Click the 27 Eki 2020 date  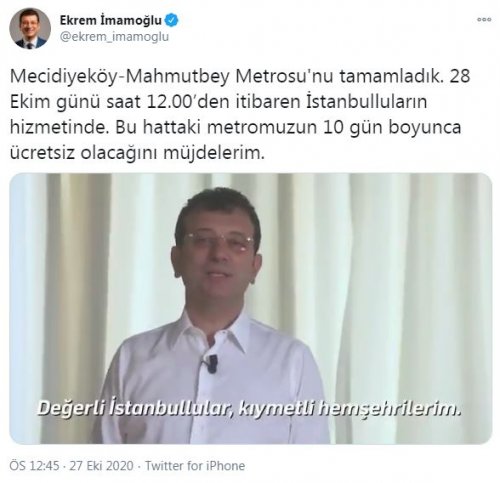coord(101,466)
